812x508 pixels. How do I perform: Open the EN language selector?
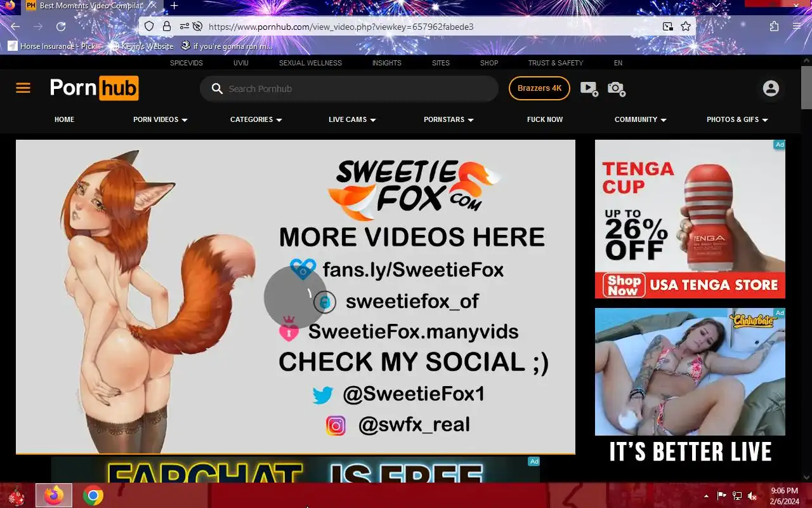pos(618,63)
